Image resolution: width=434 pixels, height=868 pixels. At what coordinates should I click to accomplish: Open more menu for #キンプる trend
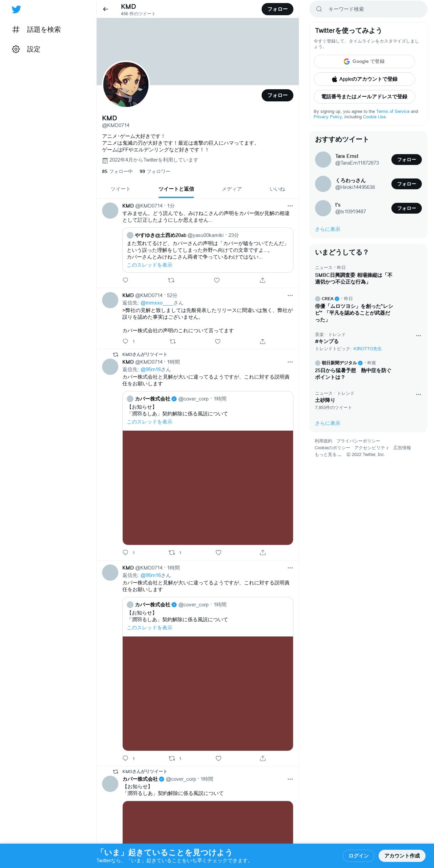(418, 336)
